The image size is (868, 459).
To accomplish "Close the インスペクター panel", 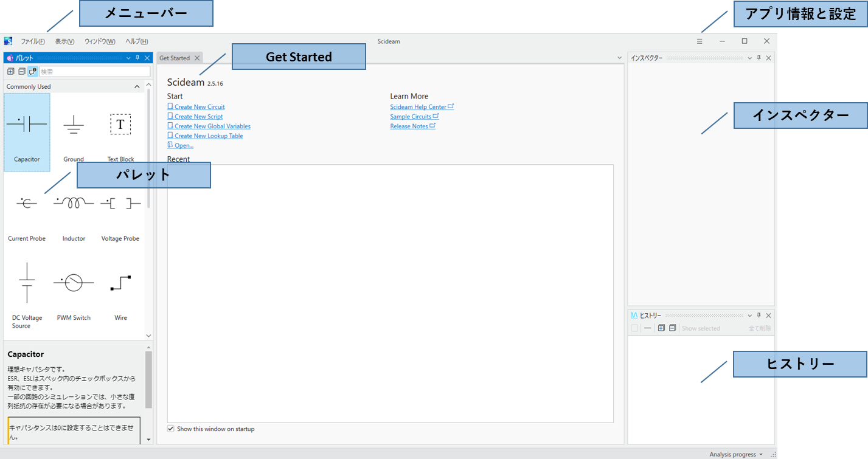I will (x=768, y=58).
